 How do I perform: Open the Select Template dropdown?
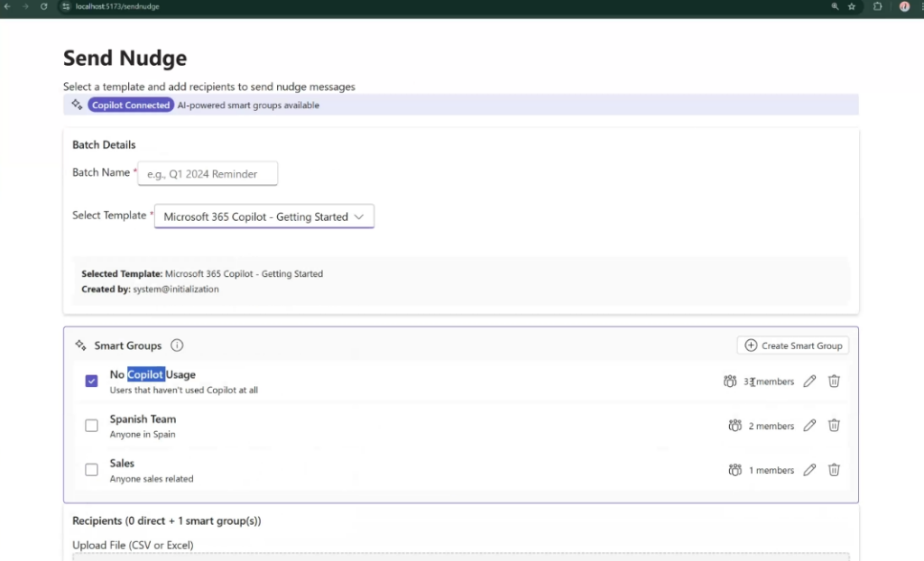click(263, 217)
